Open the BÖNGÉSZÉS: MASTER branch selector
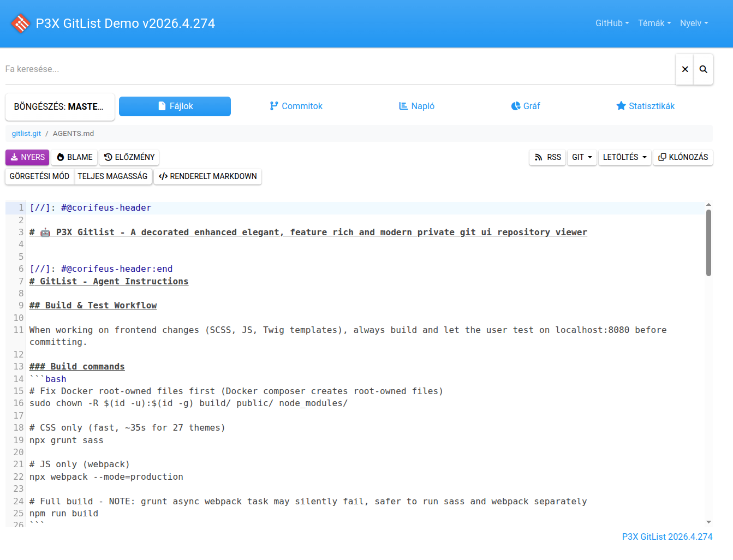The width and height of the screenshot is (733, 560). point(59,106)
